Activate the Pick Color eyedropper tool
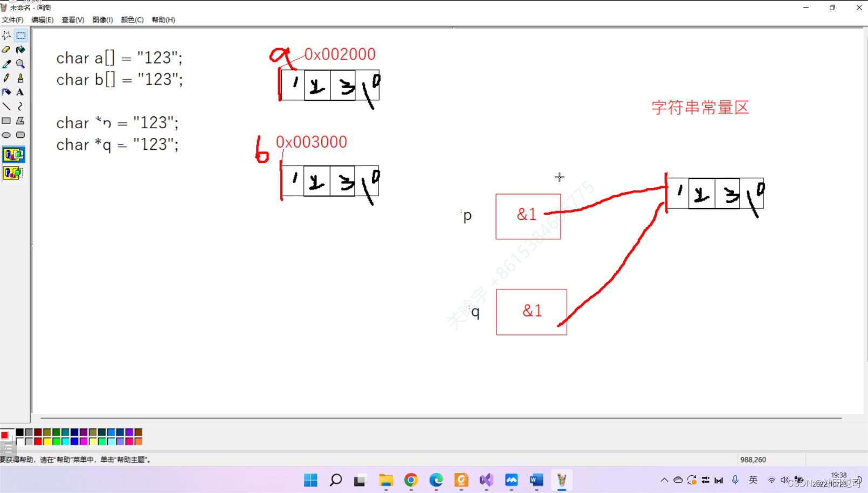 tap(6, 64)
